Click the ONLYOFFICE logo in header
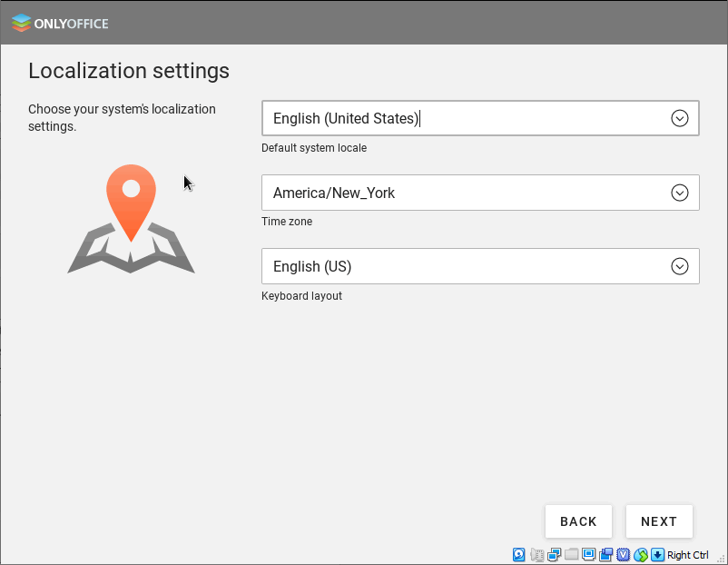 point(60,24)
